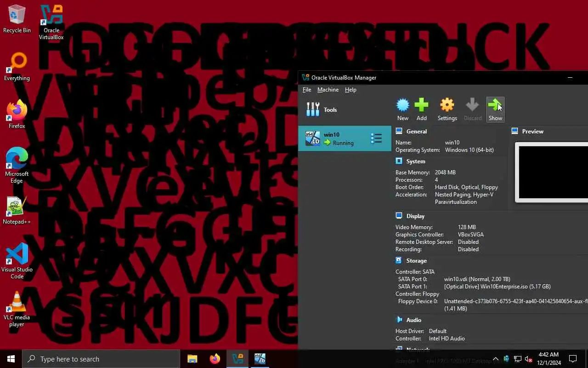Select the Everything desktop shortcut

tap(17, 67)
